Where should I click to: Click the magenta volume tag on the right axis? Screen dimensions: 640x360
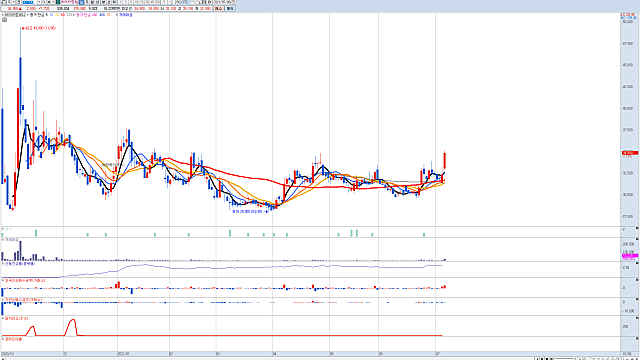click(630, 256)
